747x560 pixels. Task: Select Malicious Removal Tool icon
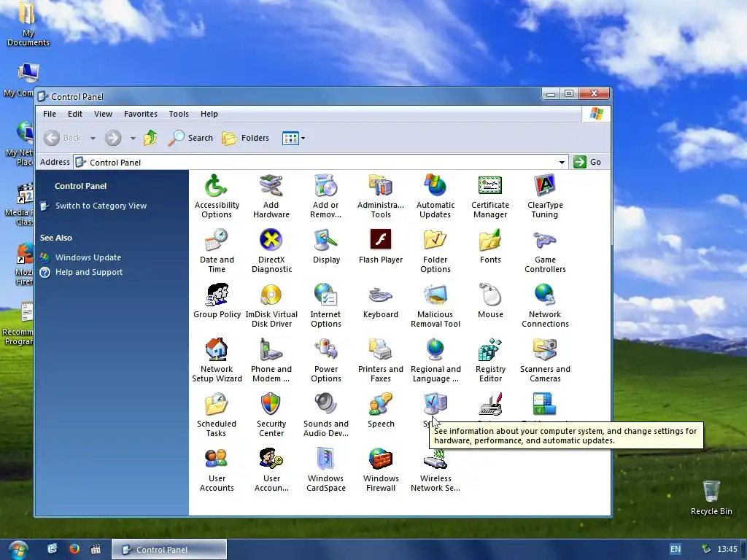click(436, 306)
